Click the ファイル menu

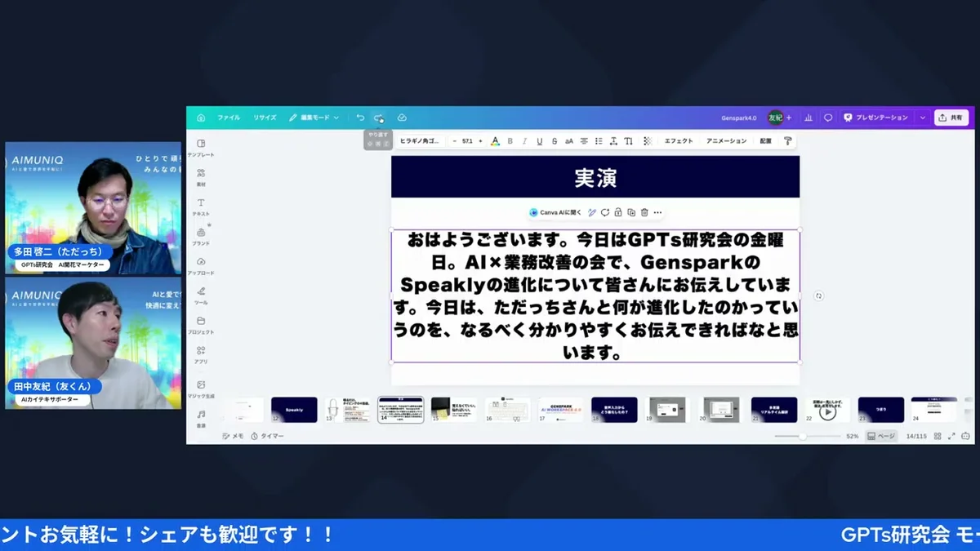[228, 117]
